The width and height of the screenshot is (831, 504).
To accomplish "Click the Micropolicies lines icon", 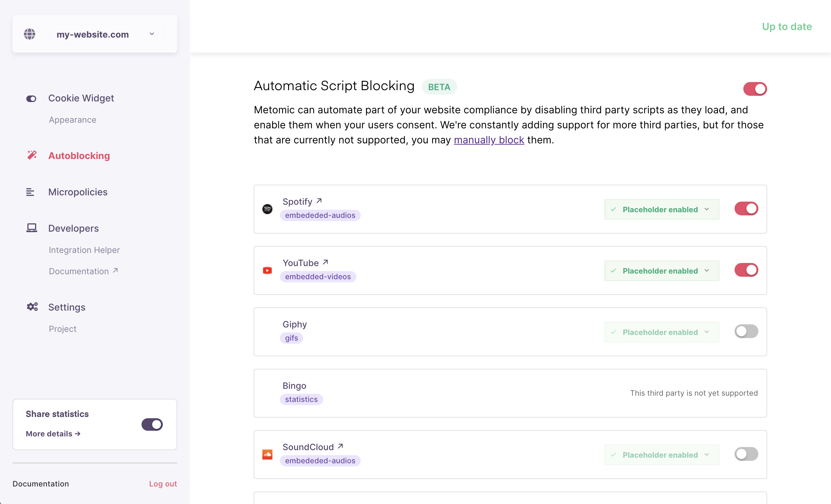I will (x=30, y=192).
